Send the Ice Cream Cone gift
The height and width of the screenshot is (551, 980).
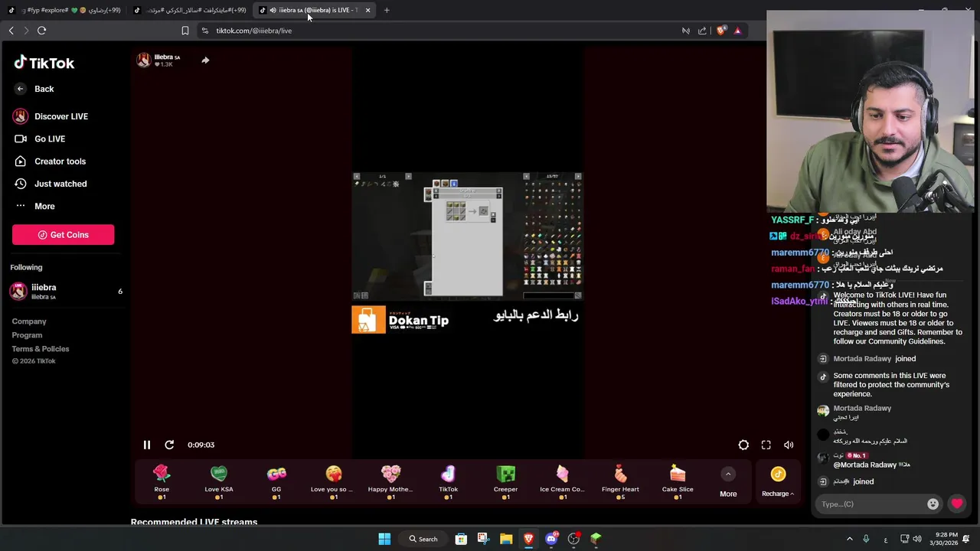[563, 482]
